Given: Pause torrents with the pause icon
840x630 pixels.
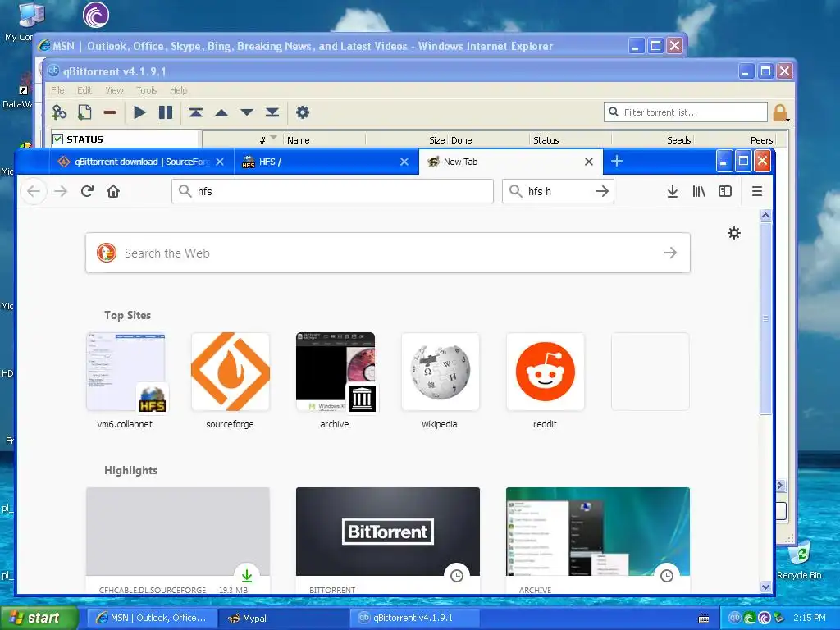Looking at the screenshot, I should (166, 112).
